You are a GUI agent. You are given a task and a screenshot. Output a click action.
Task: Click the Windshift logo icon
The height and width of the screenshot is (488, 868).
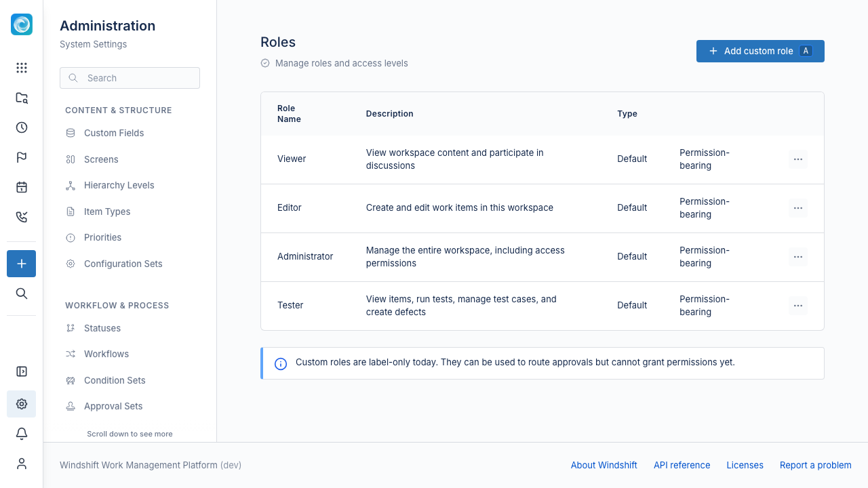tap(22, 24)
